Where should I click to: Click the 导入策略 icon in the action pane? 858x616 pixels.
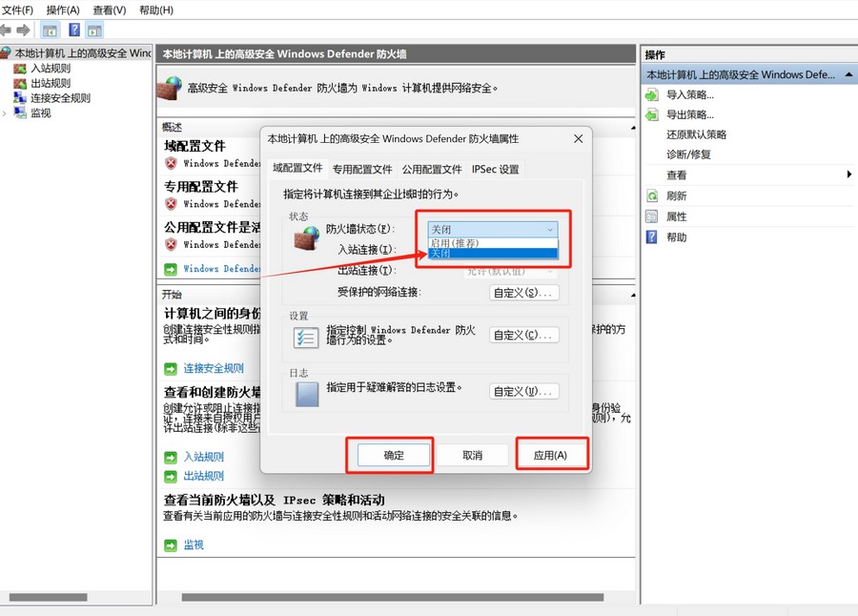point(652,94)
